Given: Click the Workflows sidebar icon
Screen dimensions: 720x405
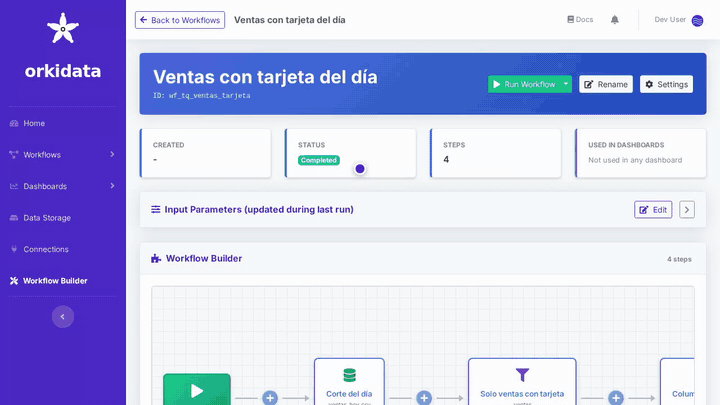Looking at the screenshot, I should 14,155.
